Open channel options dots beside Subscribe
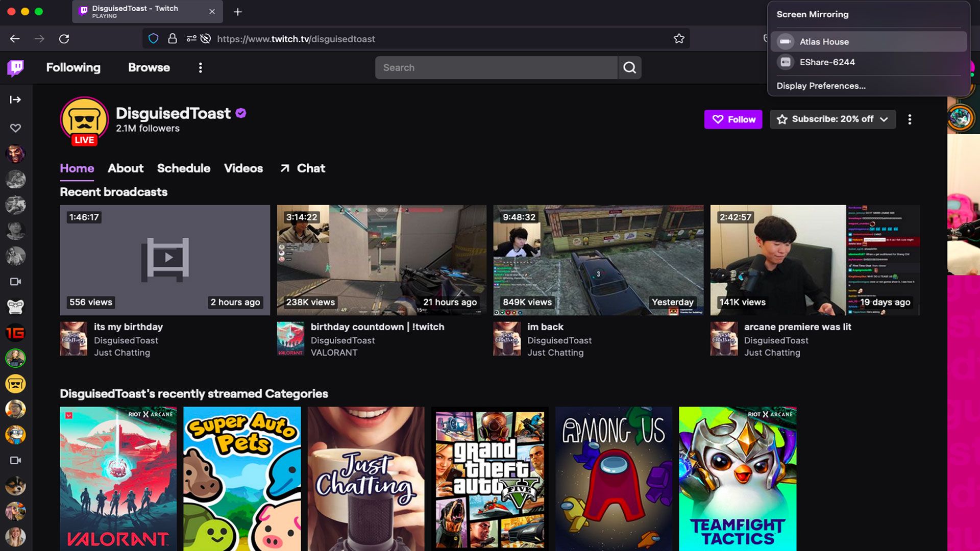The image size is (980, 551). [910, 119]
